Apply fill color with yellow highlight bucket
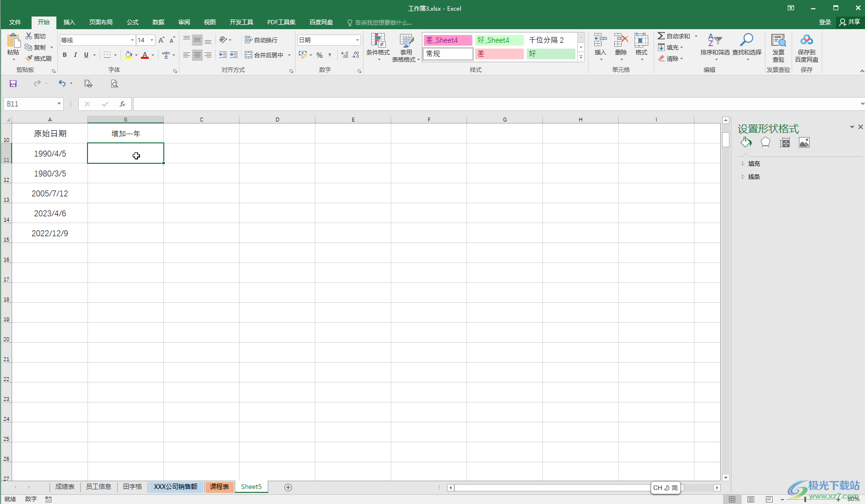 [128, 55]
